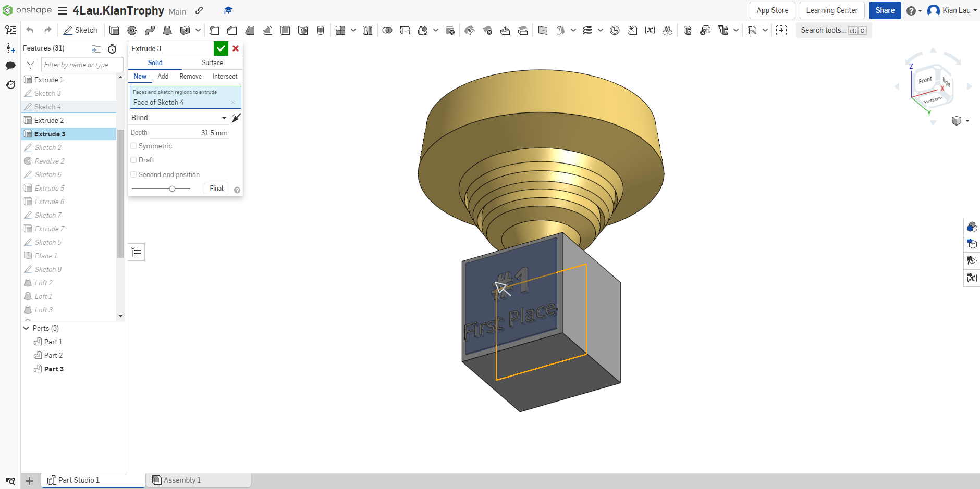Set rollback slider to Final

pos(216,188)
